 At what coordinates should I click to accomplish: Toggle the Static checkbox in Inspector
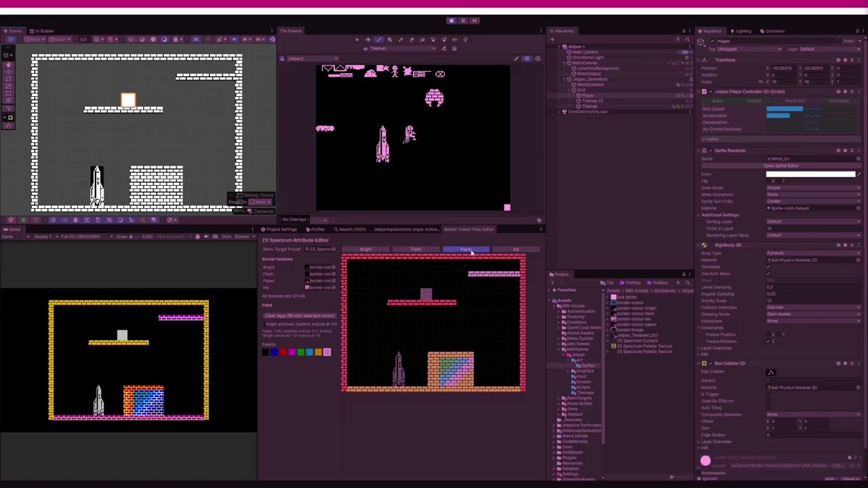tap(839, 41)
